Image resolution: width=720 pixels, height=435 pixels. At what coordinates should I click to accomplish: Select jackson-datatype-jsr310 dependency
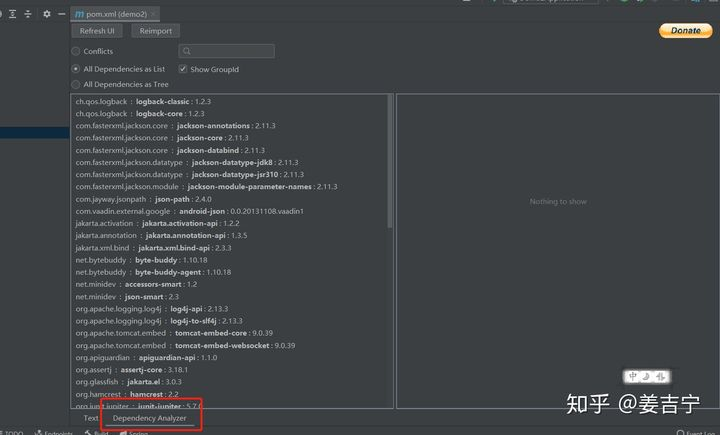(190, 175)
